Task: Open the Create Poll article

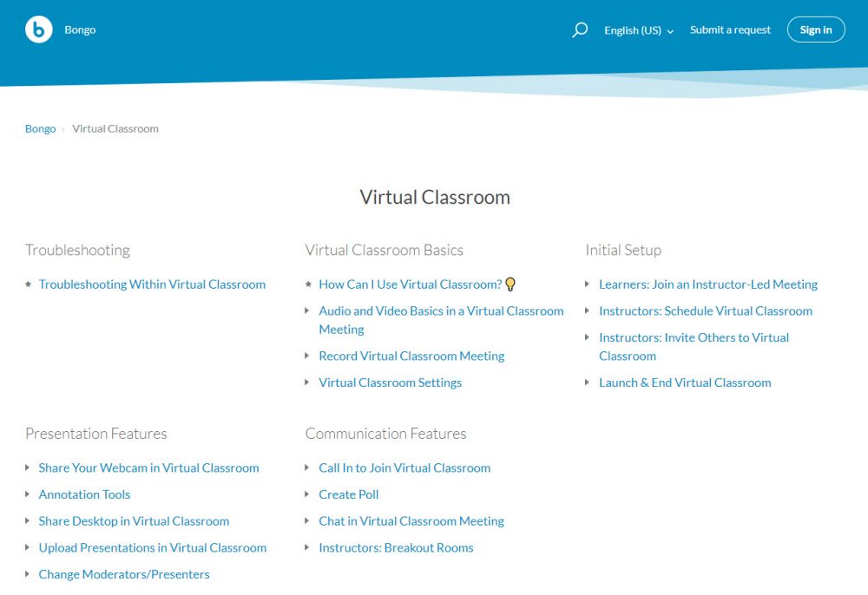Action: click(348, 494)
